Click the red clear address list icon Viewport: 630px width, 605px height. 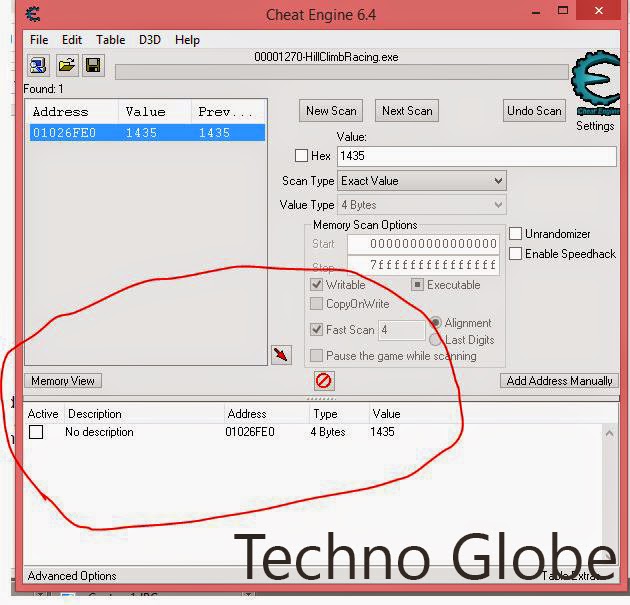[x=324, y=380]
